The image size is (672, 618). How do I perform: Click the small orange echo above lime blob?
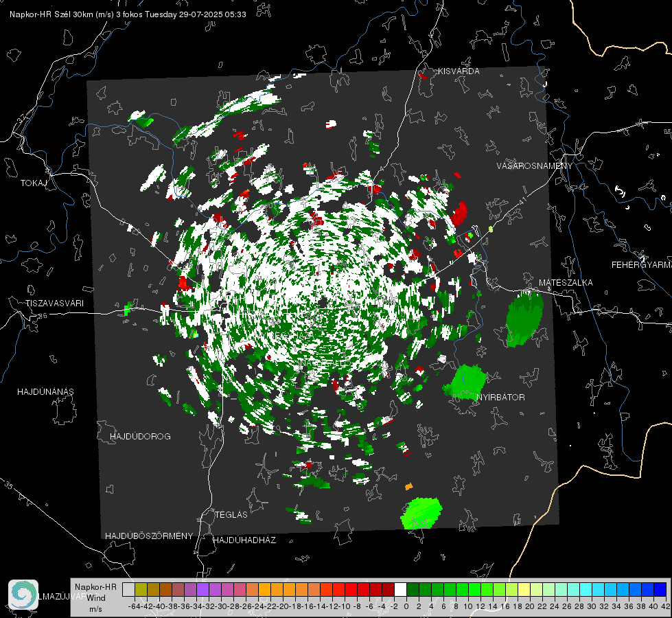click(409, 486)
